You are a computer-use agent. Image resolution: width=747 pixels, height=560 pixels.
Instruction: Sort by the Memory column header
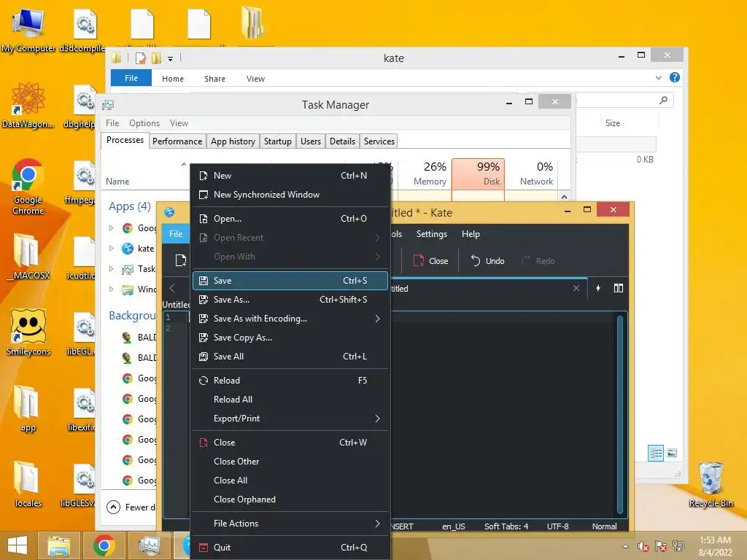pos(425,174)
